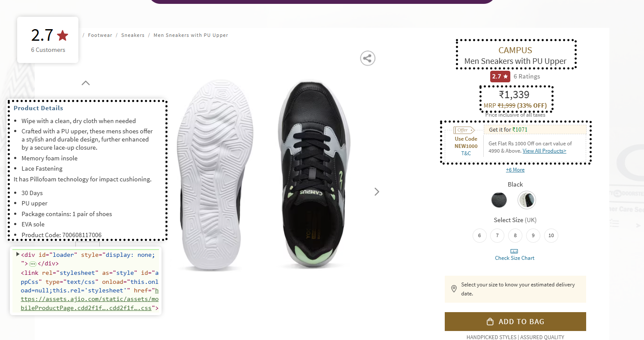Viewport: 644px width, 340px height.
Task: Expand the div loader node triangle
Action: [x=18, y=254]
